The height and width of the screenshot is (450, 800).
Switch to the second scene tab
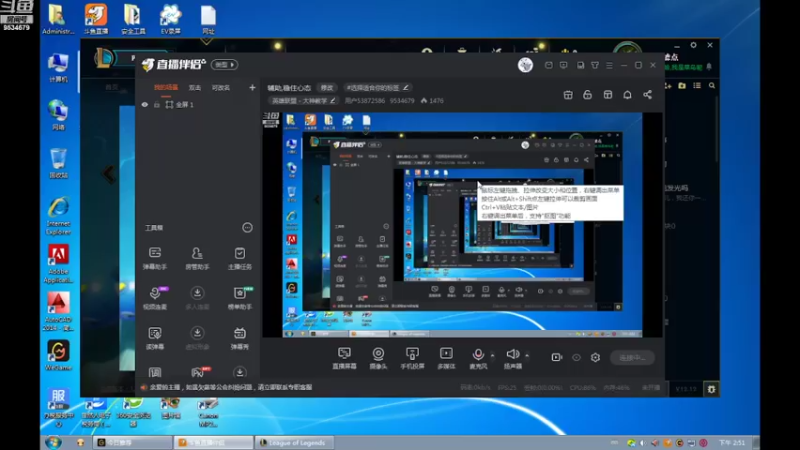[x=194, y=88]
